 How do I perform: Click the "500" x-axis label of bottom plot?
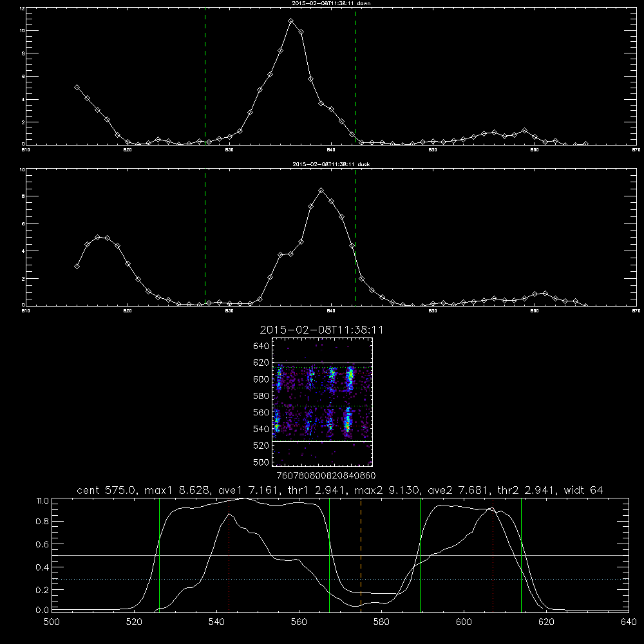52,622
